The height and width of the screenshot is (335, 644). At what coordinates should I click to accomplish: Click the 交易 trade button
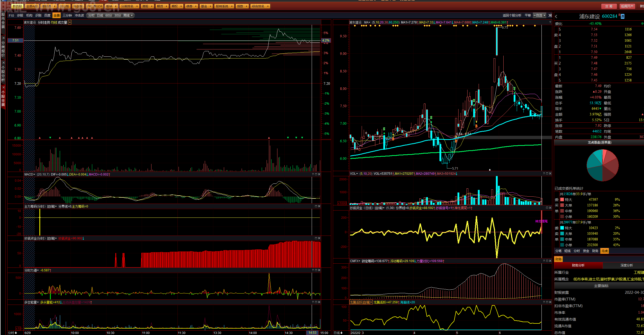(x=609, y=6)
